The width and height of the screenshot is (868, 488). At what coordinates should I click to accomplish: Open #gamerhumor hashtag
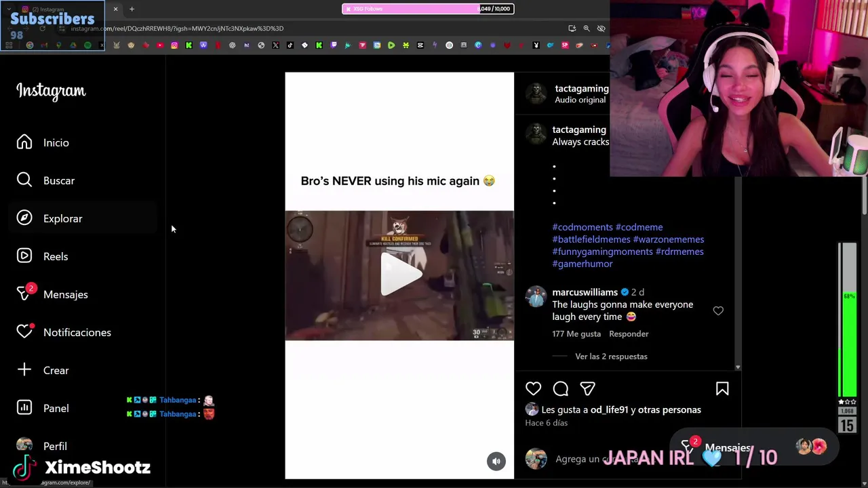point(583,264)
